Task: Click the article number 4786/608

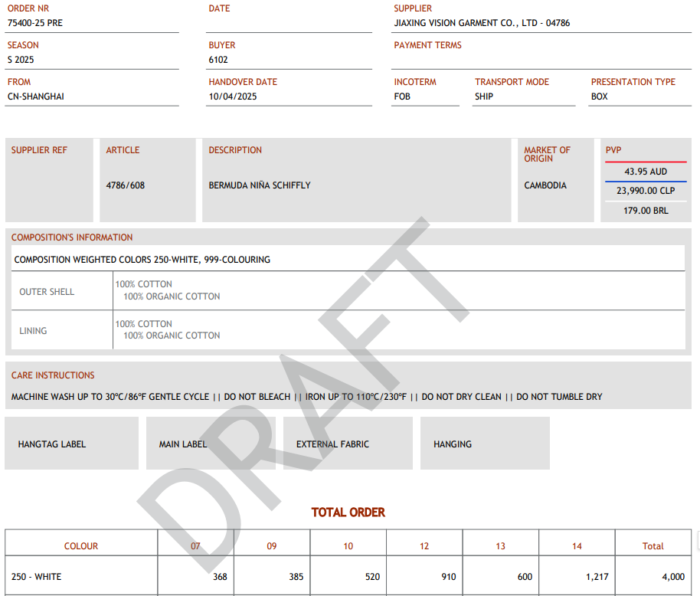Action: (126, 185)
